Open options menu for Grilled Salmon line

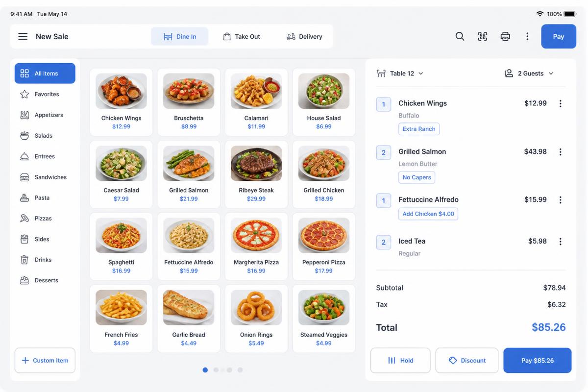[561, 152]
